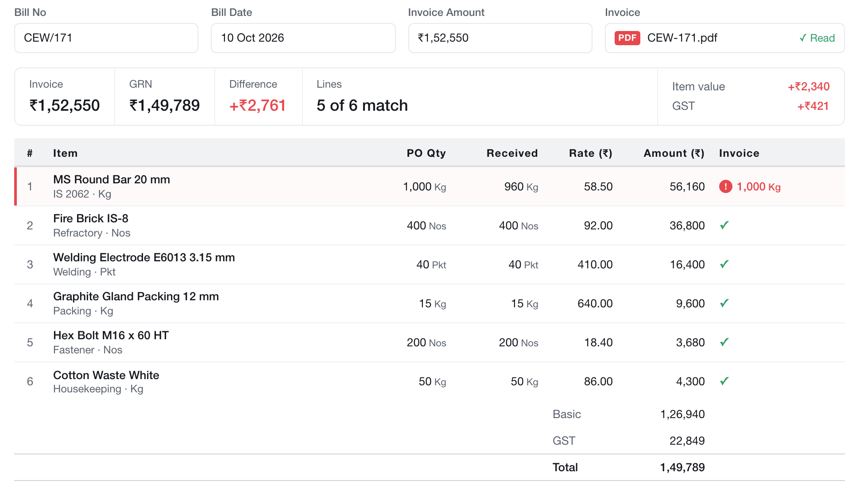Click the Basic subtotal value 1,26,940
This screenshot has width=852, height=504.
[x=682, y=414]
